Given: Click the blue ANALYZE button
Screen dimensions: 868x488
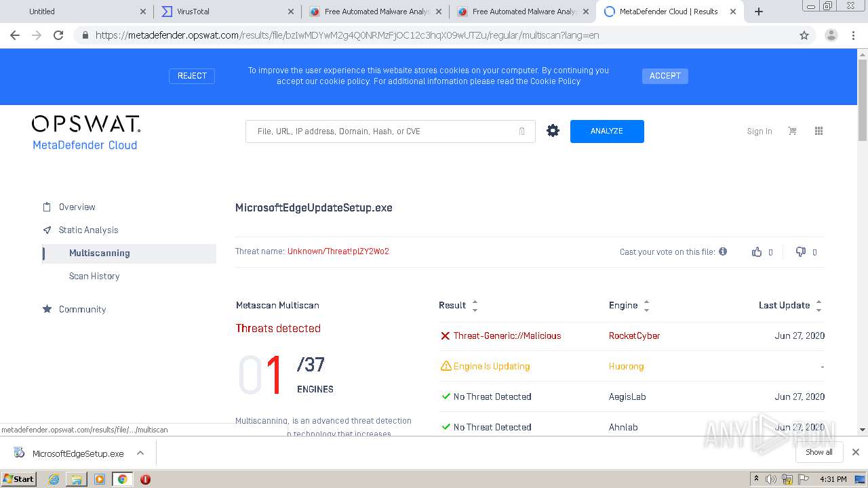Looking at the screenshot, I should [607, 131].
